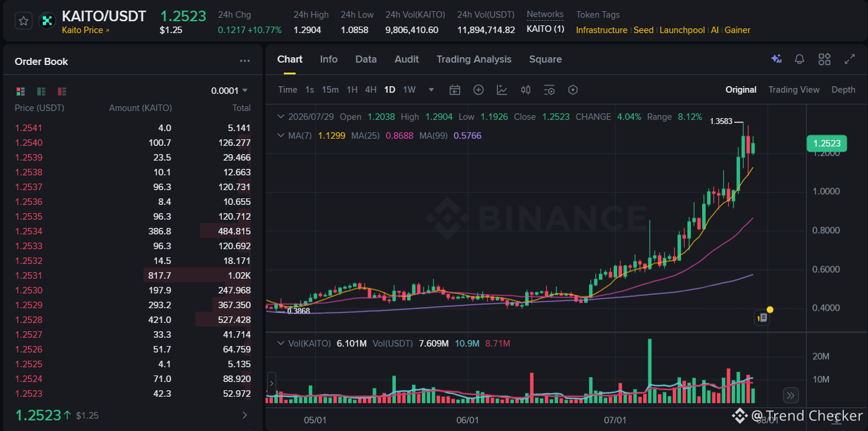868x431 pixels.
Task: Open the Audit tab
Action: tap(407, 59)
